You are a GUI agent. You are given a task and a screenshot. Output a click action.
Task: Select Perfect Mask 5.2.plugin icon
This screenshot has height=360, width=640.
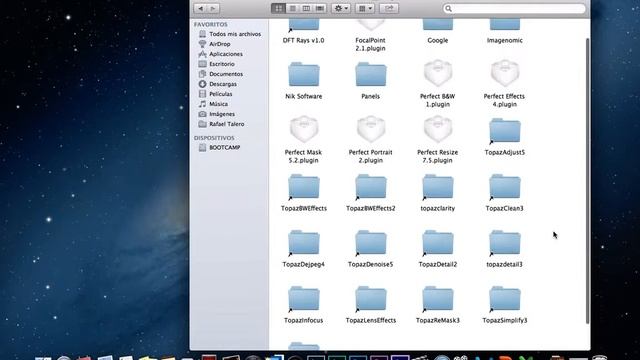point(304,129)
